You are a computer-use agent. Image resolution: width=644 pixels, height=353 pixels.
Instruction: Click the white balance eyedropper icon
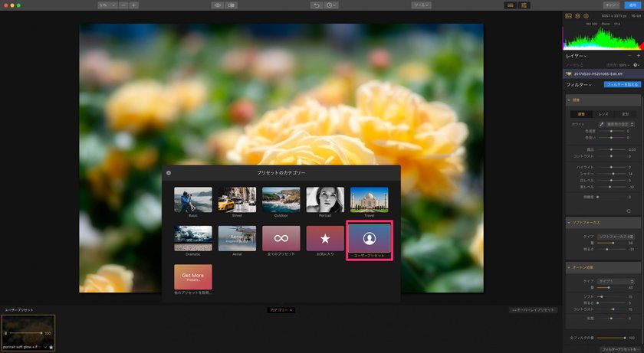[601, 124]
